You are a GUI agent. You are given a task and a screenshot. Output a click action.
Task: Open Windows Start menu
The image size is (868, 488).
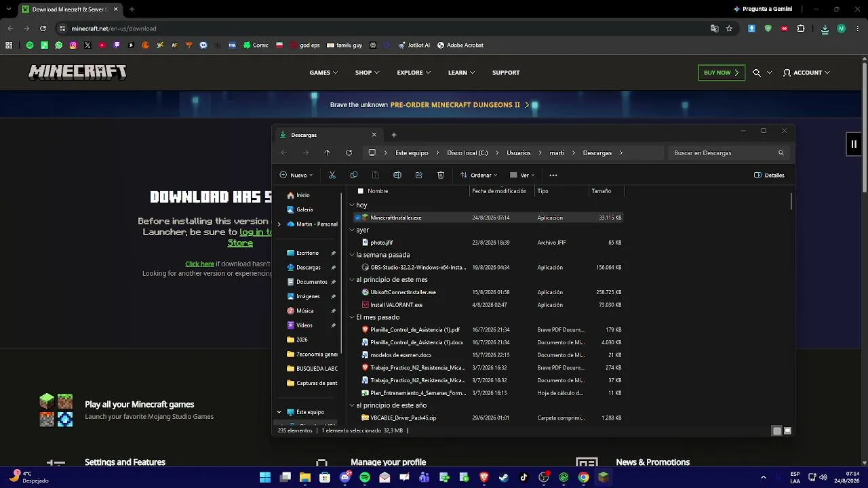point(265,477)
